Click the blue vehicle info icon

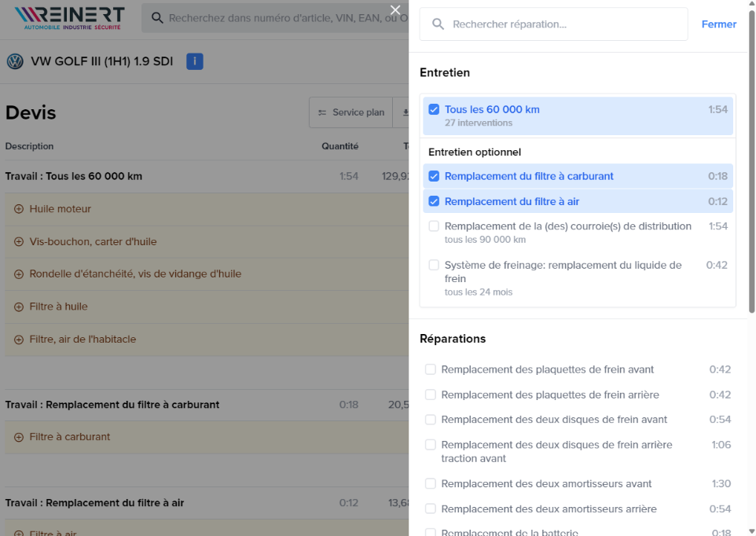(195, 61)
